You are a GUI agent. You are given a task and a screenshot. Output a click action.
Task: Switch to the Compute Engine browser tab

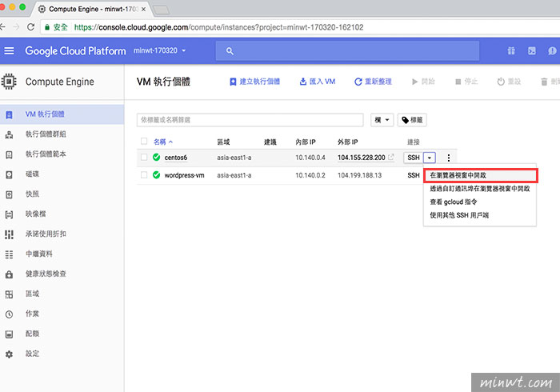pyautogui.click(x=93, y=9)
